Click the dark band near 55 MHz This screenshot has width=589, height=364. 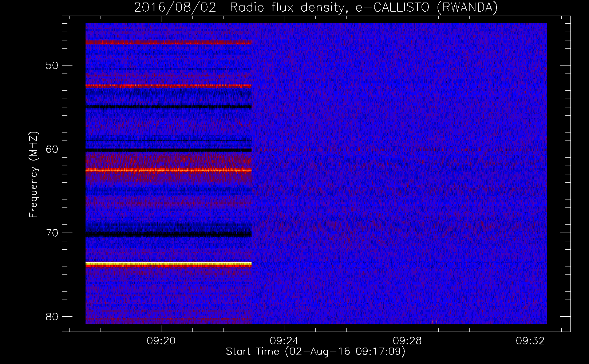(x=169, y=107)
